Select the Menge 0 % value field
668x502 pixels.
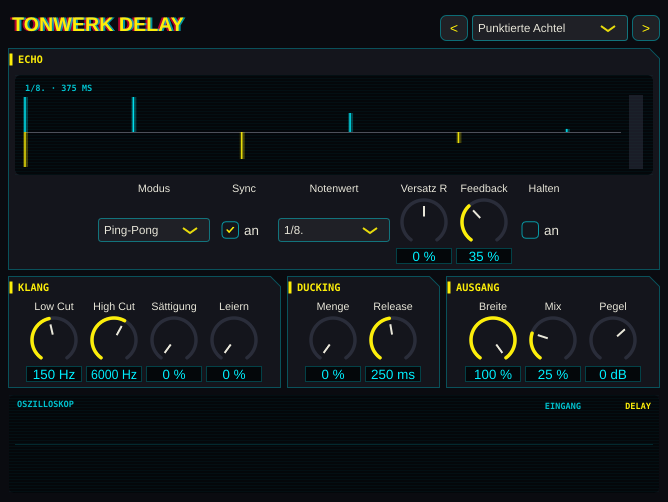point(333,374)
